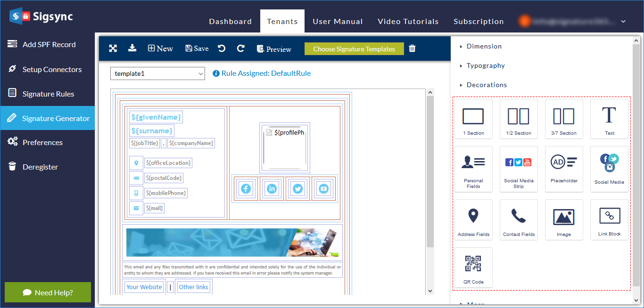Expand the Dimension panel
Screen dimensions: 644x308
(484, 46)
